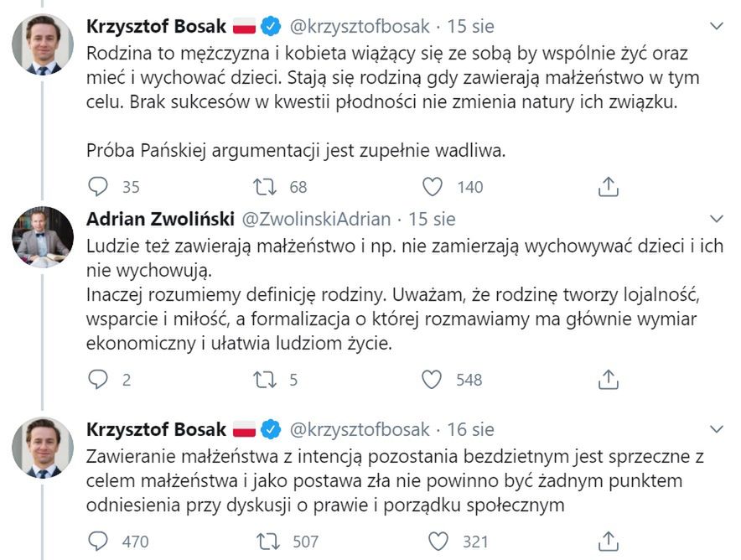Share Bosak's top tweet about family
Image resolution: width=741 pixels, height=560 pixels.
click(x=609, y=187)
